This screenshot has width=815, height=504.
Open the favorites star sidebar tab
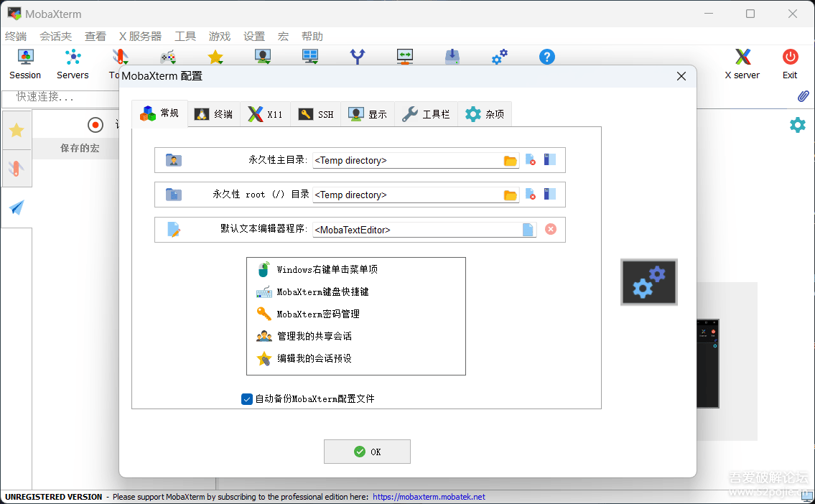click(17, 130)
